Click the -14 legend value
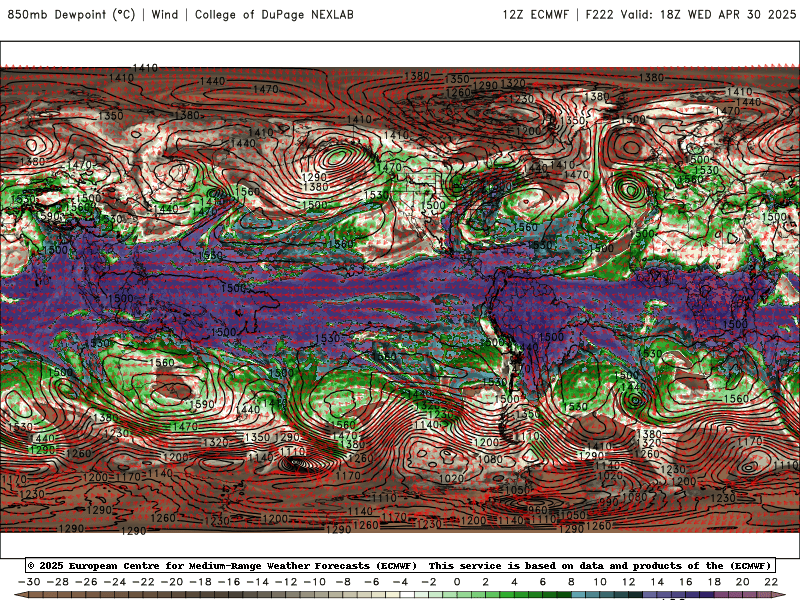 click(x=258, y=582)
